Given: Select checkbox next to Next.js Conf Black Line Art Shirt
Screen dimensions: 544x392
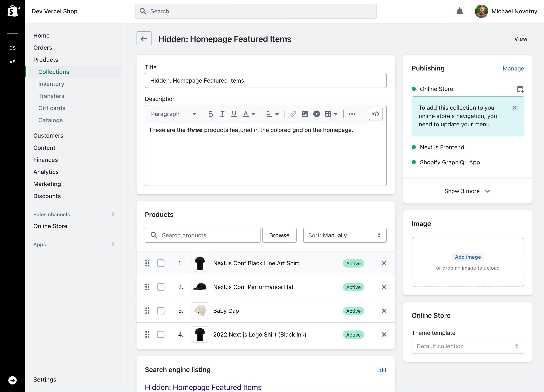Looking at the screenshot, I should pyautogui.click(x=161, y=263).
